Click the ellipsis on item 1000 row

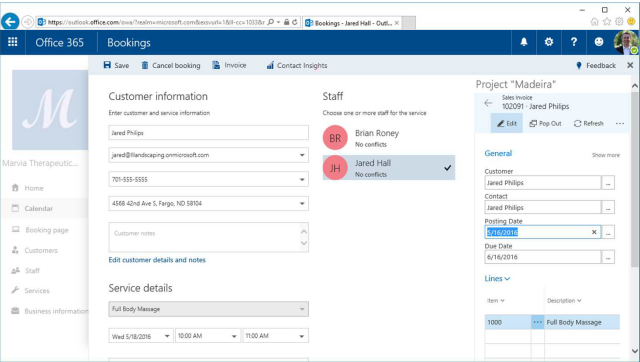coord(538,322)
